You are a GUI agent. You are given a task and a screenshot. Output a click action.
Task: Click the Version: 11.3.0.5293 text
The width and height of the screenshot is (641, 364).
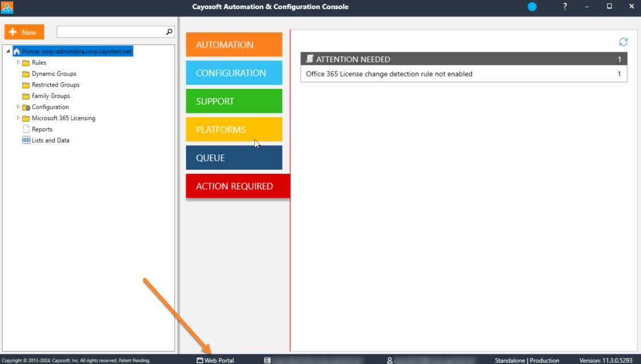(x=606, y=361)
